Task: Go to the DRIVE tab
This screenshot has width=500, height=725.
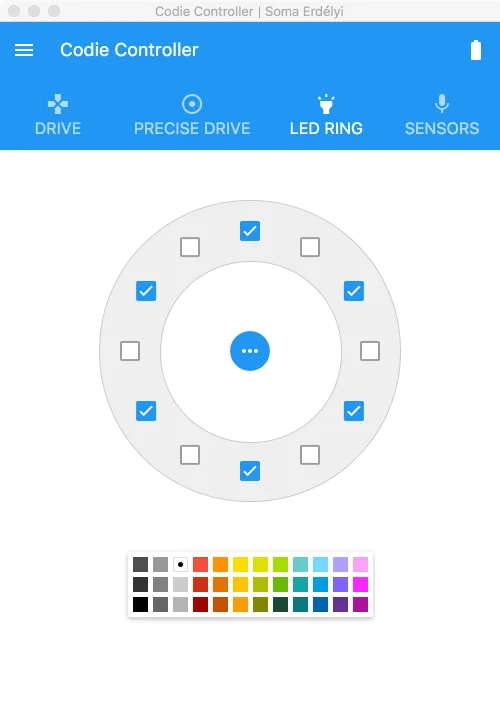Action: 58,128
